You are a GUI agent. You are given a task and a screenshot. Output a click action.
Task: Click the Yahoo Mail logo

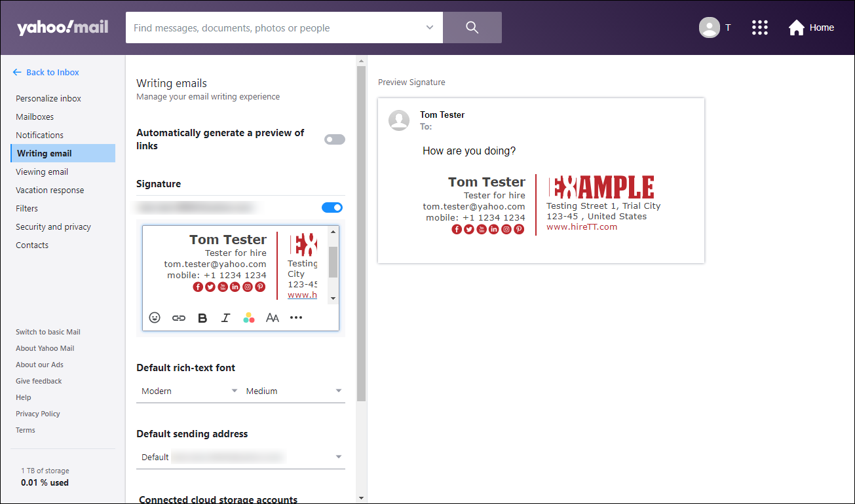pyautogui.click(x=62, y=27)
